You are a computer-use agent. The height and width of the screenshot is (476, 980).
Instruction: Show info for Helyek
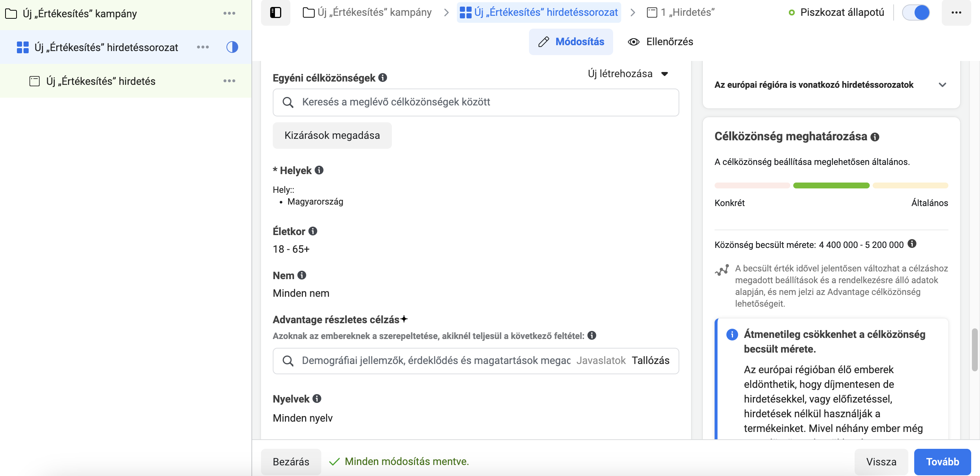(x=319, y=170)
